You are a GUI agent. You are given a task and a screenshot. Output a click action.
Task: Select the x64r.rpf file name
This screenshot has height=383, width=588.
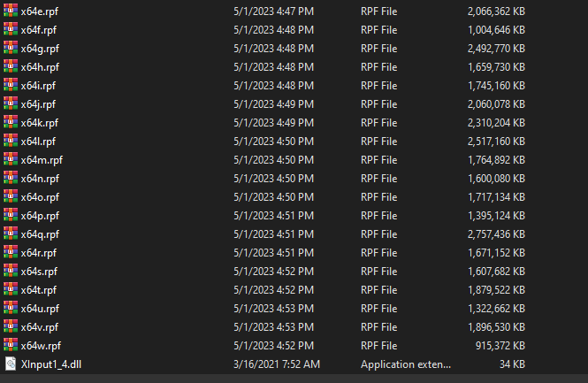point(40,253)
